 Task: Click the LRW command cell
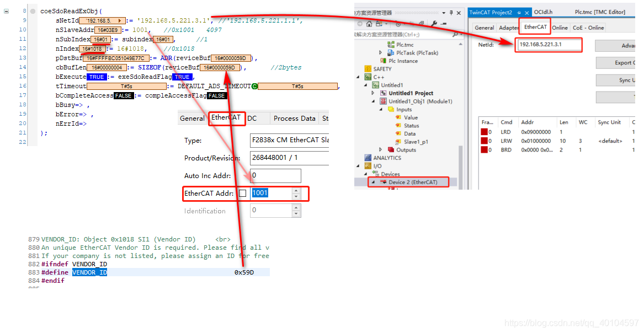[x=506, y=141]
